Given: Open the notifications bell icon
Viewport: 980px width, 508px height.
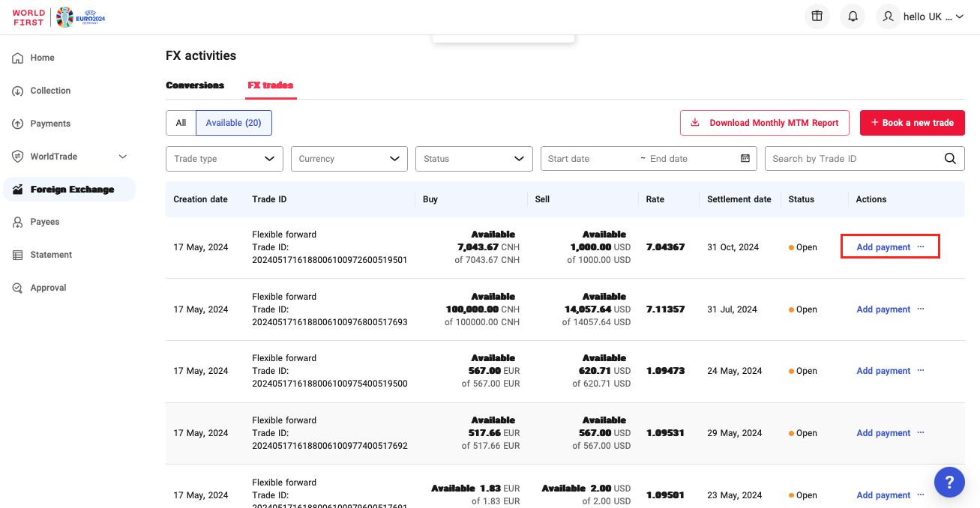Looking at the screenshot, I should (852, 16).
